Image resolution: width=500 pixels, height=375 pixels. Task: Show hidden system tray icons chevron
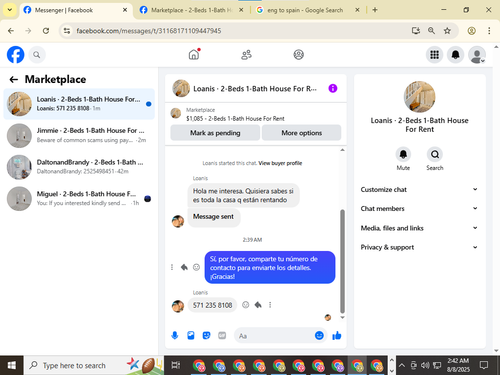pyautogui.click(x=402, y=365)
